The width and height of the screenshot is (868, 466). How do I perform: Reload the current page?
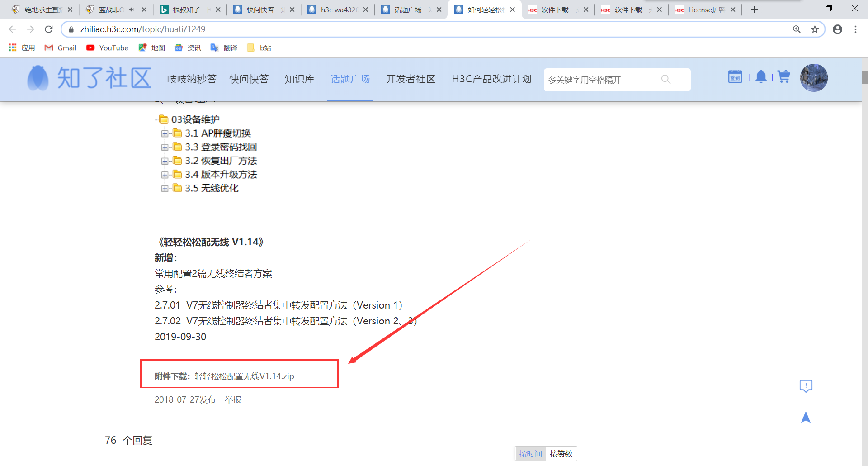(49, 29)
